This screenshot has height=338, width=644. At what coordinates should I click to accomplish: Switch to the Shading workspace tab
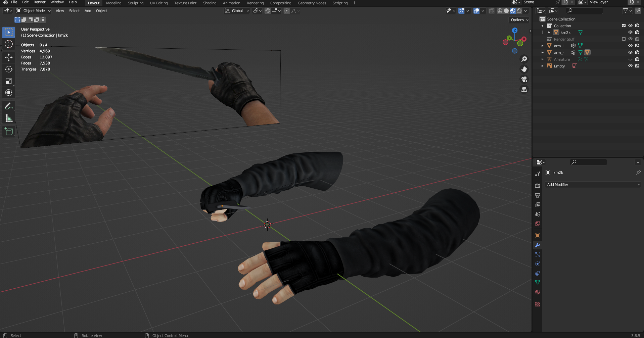pos(210,3)
